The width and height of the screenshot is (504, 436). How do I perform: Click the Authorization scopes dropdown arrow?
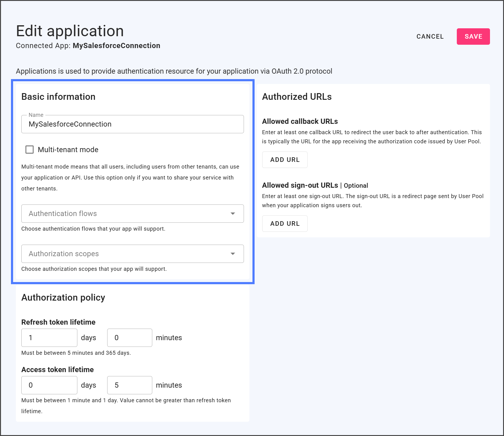(x=233, y=254)
